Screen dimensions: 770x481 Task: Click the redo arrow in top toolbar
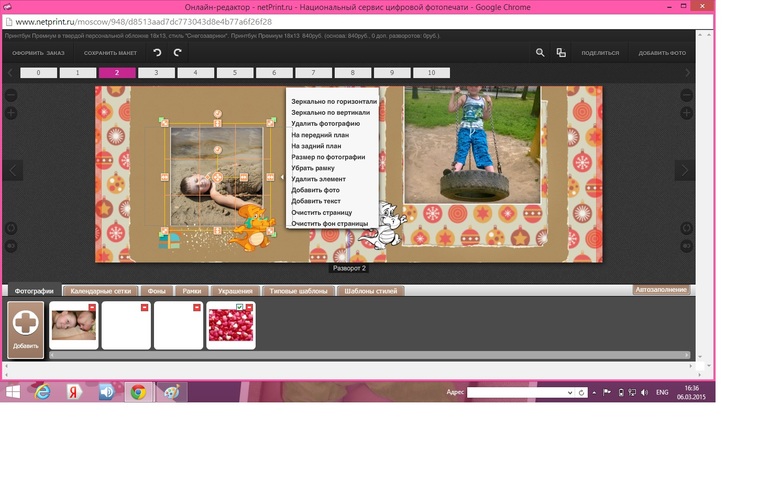pos(177,52)
